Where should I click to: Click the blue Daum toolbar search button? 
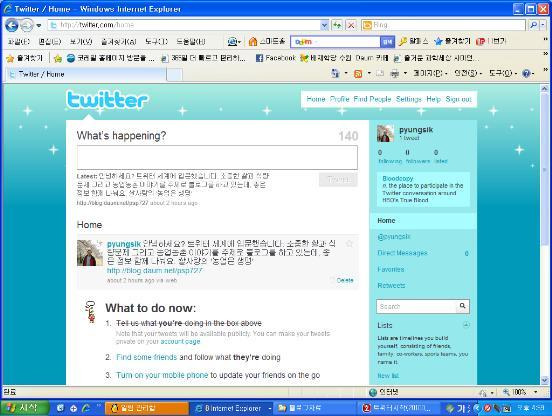(x=387, y=42)
